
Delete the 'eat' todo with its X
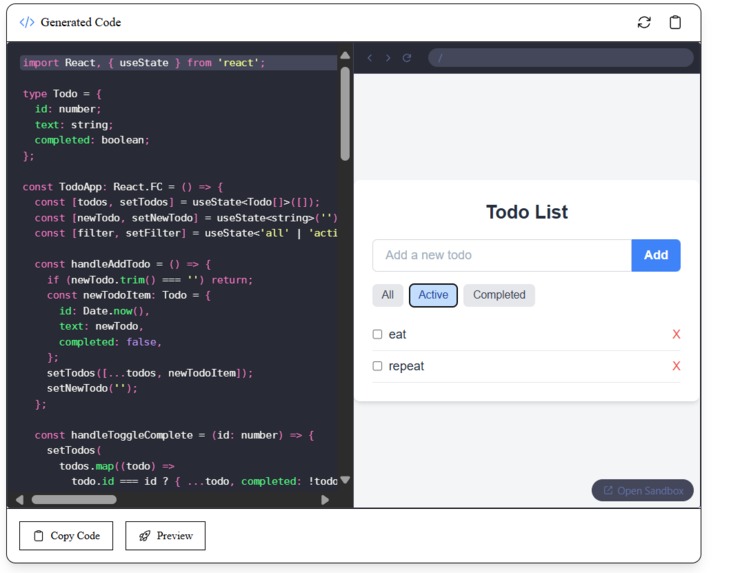tap(676, 334)
